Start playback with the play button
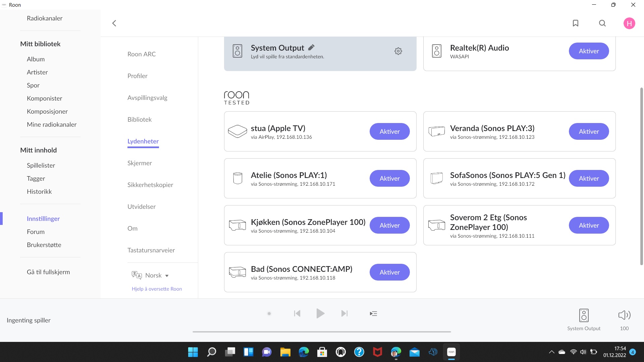644x362 pixels. point(320,313)
